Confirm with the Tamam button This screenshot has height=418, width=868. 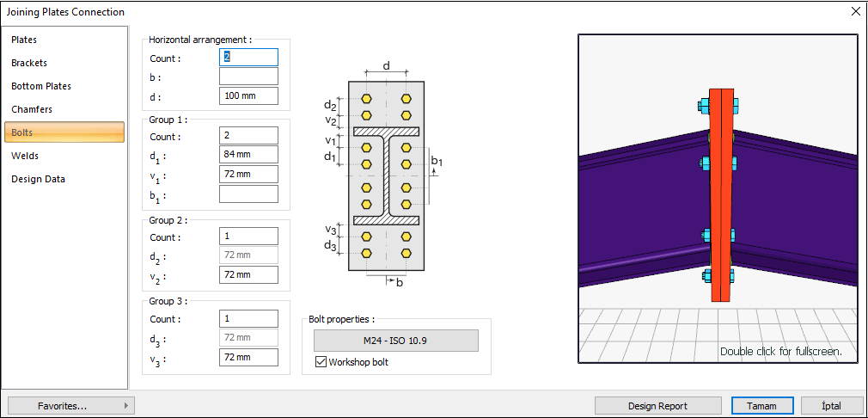click(762, 406)
